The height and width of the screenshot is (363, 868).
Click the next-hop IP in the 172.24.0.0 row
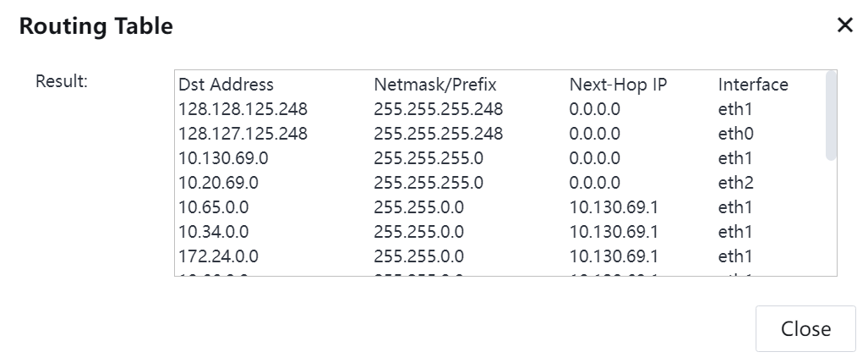pyautogui.click(x=614, y=256)
